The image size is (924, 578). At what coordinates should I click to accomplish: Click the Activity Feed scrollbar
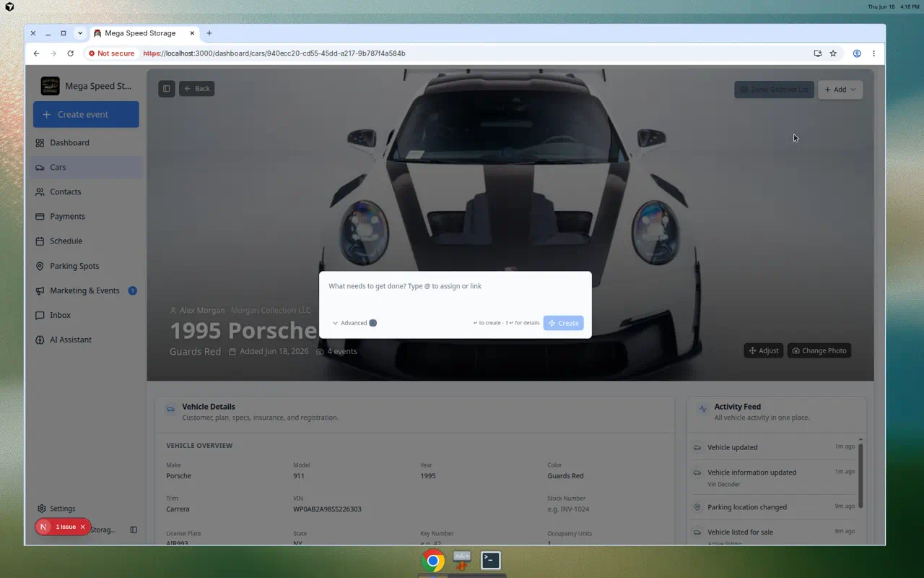860,475
